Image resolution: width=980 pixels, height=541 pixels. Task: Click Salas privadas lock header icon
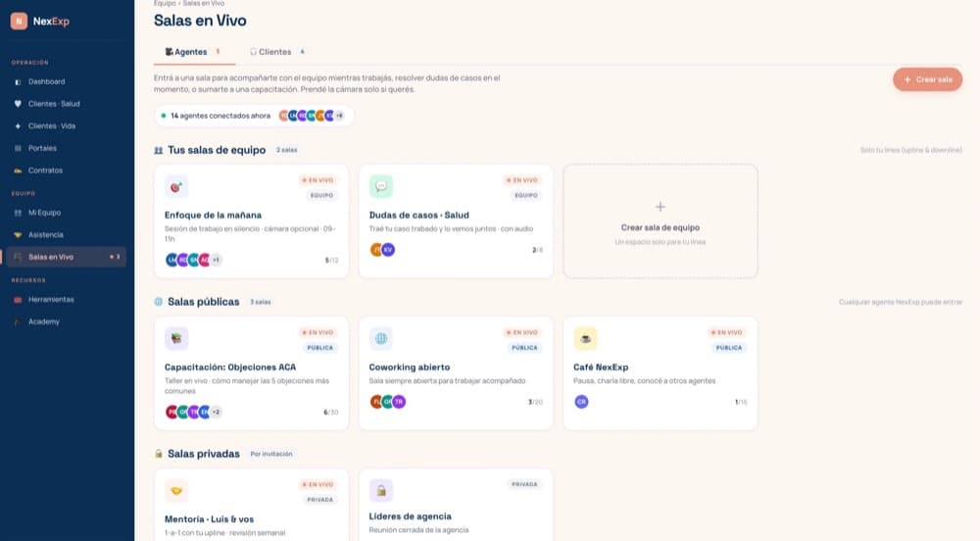[x=158, y=454]
